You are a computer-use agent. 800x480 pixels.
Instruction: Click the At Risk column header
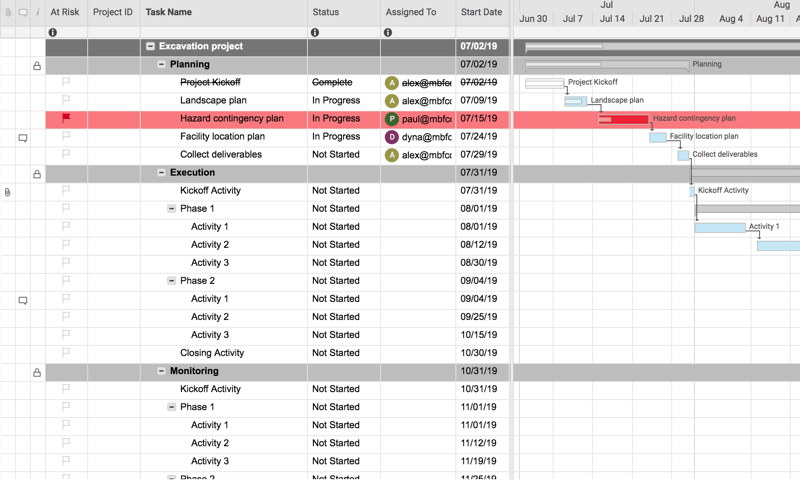(x=66, y=12)
